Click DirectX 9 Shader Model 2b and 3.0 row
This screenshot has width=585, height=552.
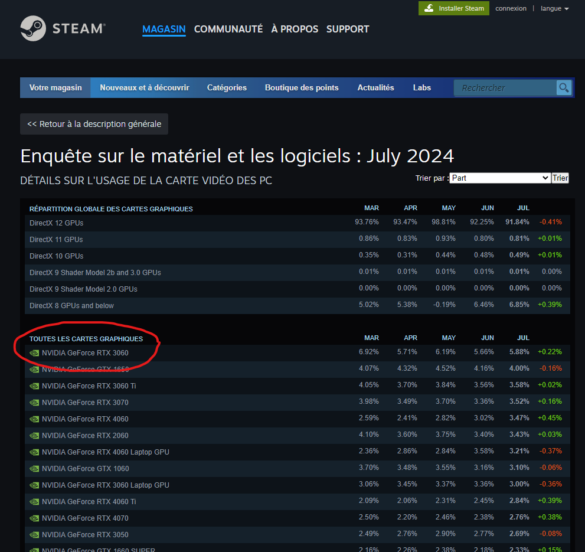point(297,272)
